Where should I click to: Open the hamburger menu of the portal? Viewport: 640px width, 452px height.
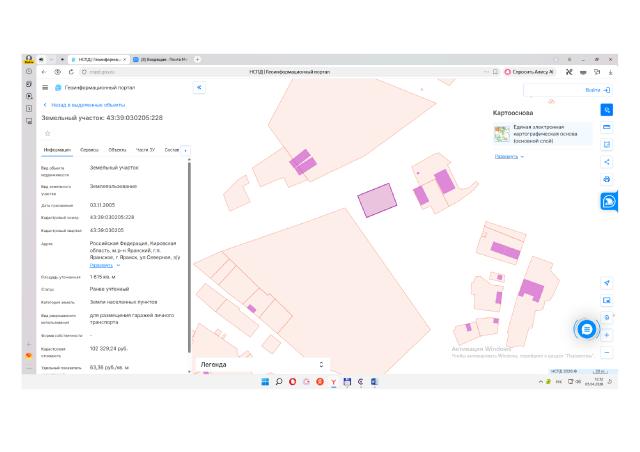(x=44, y=88)
